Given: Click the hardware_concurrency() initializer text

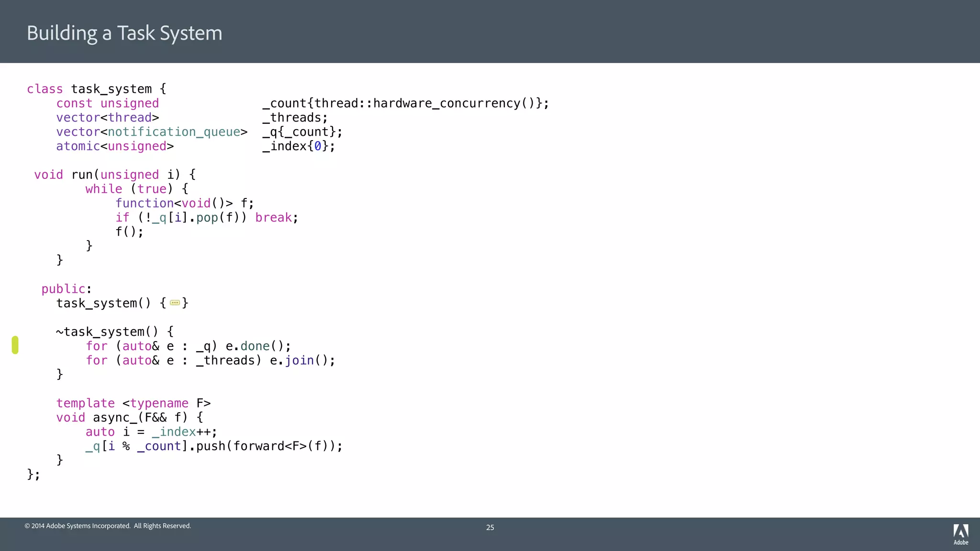Looking at the screenshot, I should [453, 103].
